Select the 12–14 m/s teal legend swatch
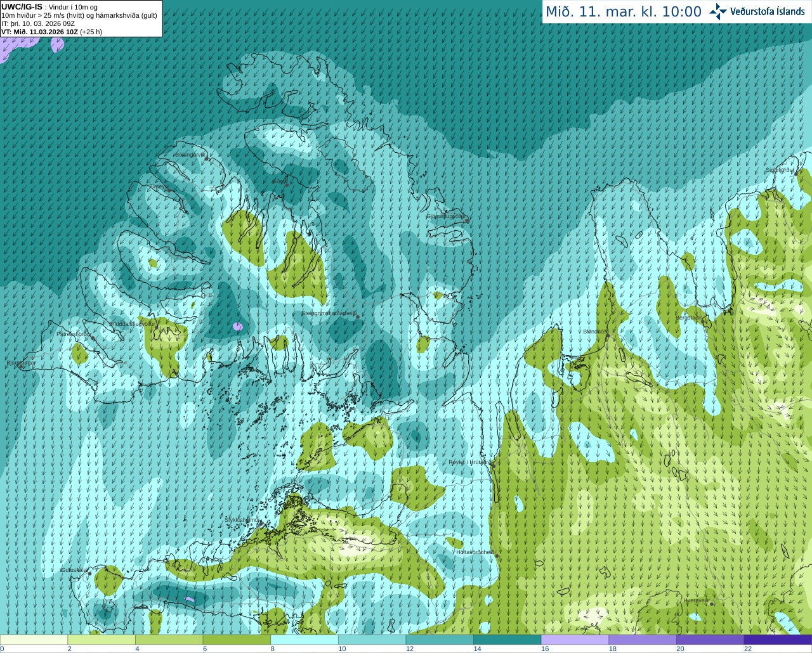The height and width of the screenshot is (653, 812). (x=440, y=640)
